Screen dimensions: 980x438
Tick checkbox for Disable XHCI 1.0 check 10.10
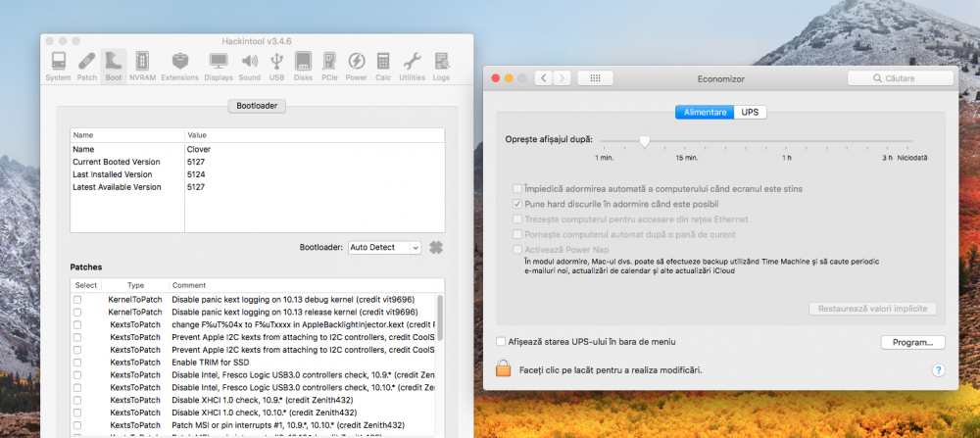77,413
